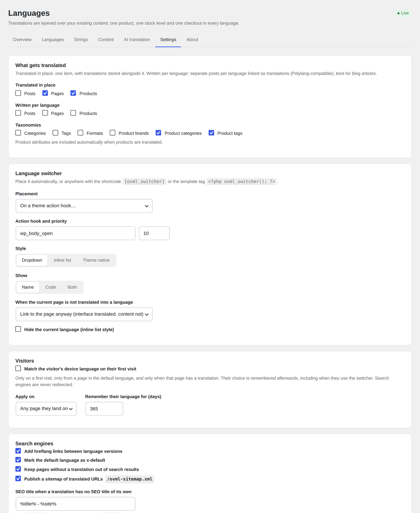Click the wp_body_open action hook field
Screen dimensions: 420x513
76,233
